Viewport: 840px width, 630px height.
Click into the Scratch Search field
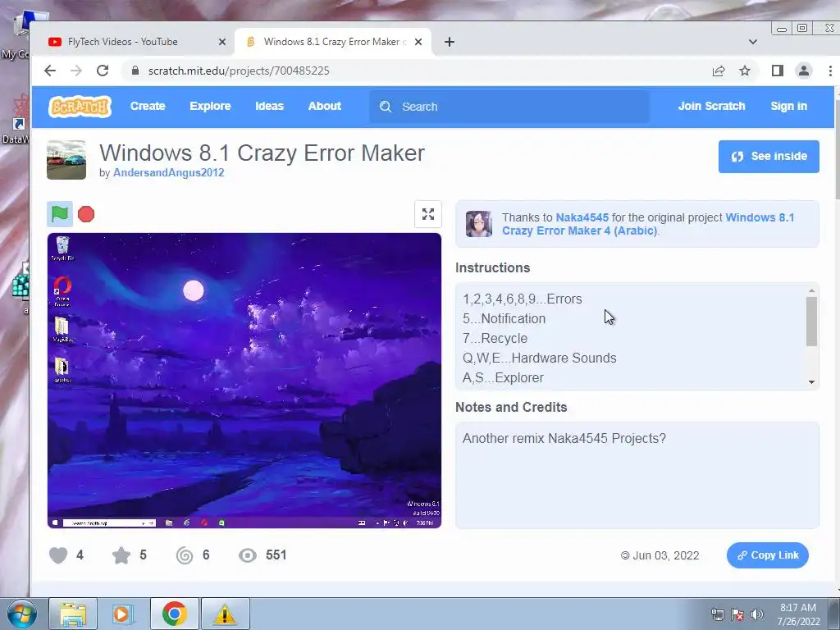pos(509,107)
